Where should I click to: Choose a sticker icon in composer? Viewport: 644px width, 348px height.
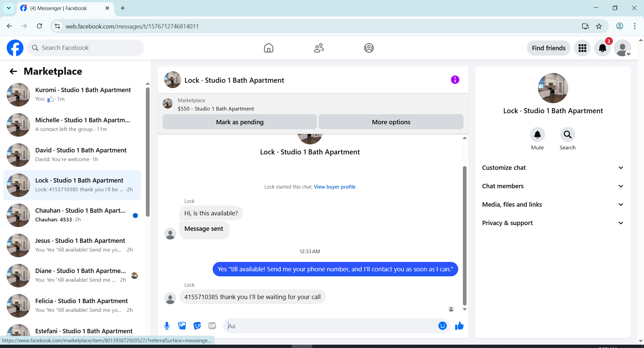click(197, 326)
